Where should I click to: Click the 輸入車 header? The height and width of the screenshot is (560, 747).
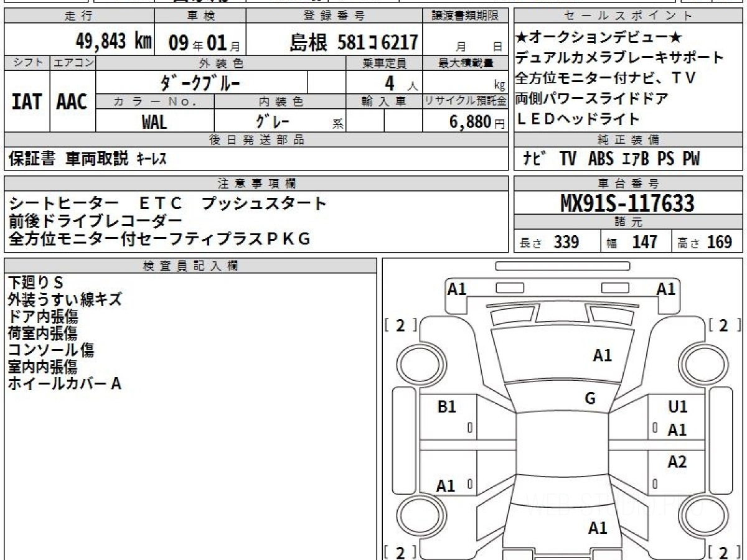(384, 101)
